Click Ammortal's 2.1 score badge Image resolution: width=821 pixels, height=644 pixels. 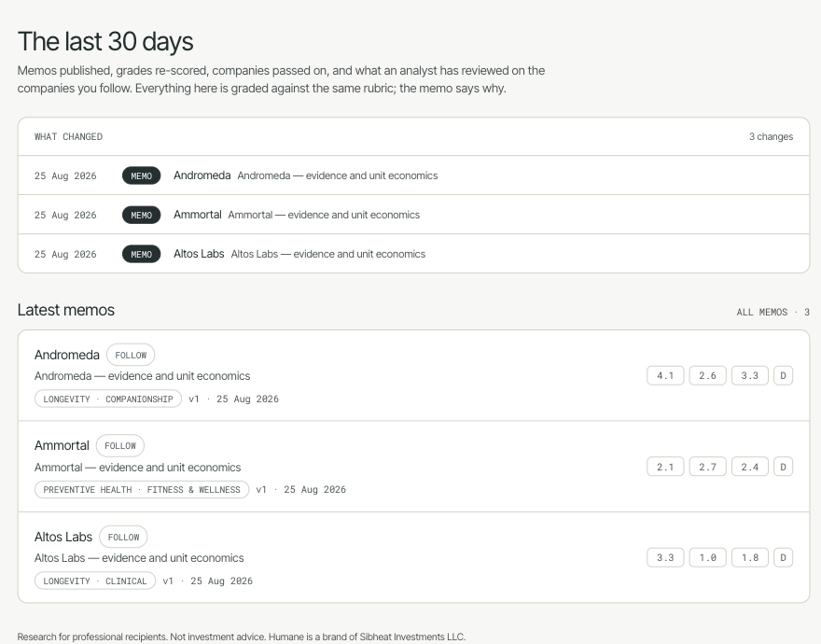[x=665, y=467]
